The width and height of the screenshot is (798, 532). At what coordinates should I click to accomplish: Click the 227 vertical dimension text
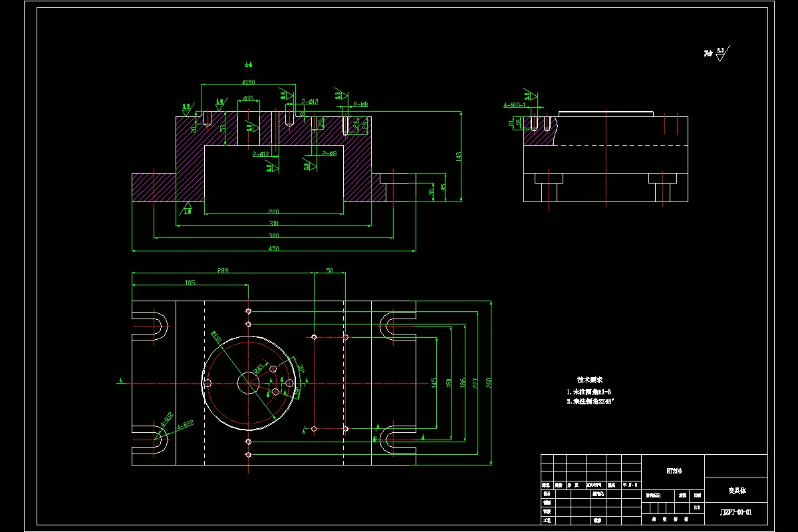click(x=475, y=382)
